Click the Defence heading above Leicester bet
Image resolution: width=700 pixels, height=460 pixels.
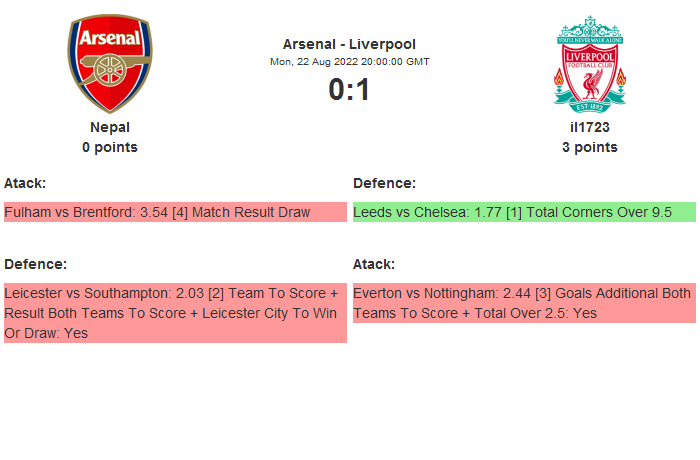pyautogui.click(x=35, y=264)
